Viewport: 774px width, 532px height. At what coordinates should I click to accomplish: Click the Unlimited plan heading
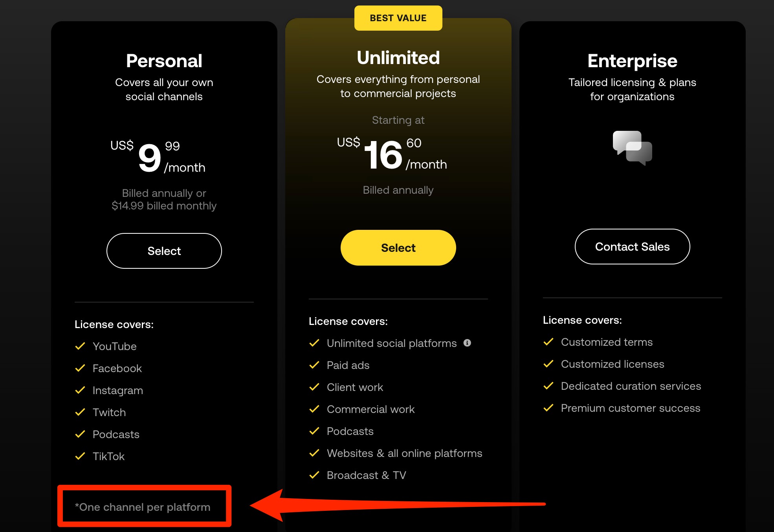[x=398, y=58]
